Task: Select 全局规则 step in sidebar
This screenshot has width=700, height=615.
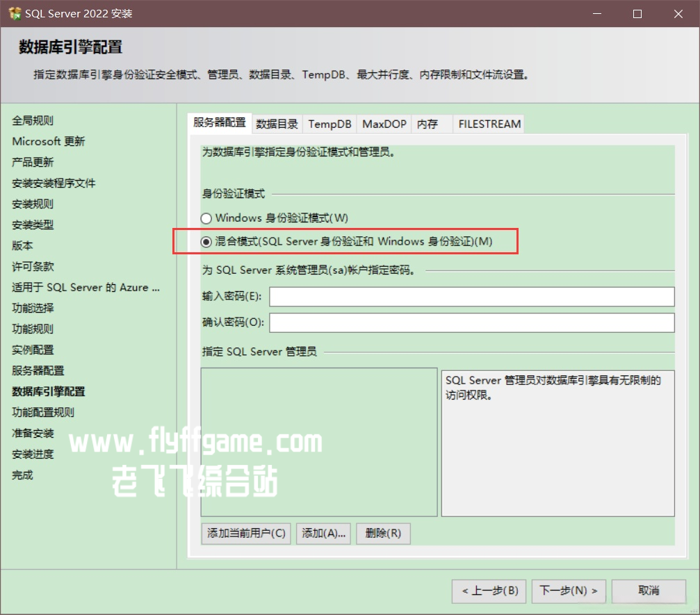Action: click(33, 120)
